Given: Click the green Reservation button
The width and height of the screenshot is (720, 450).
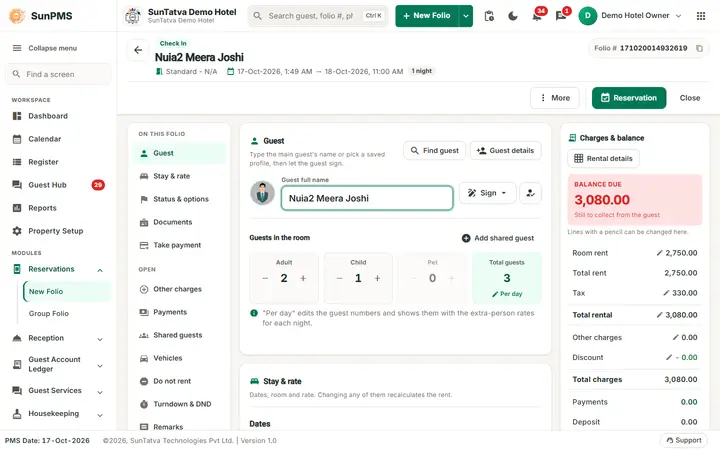Looking at the screenshot, I should (x=629, y=98).
